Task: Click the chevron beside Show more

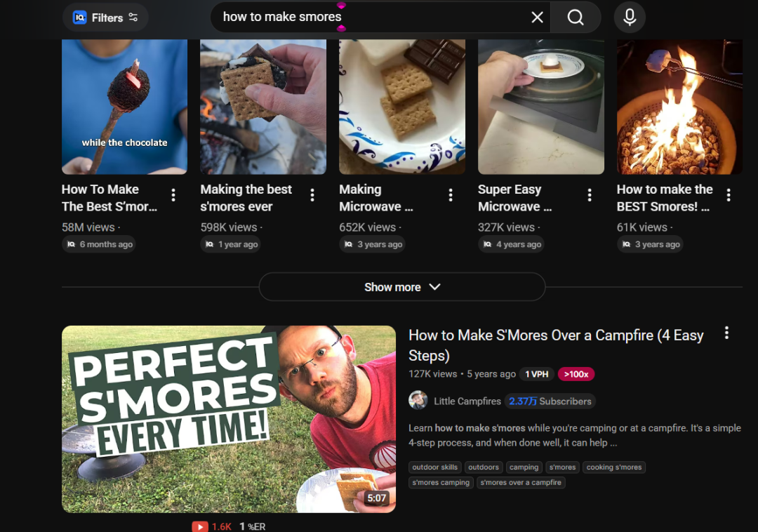Action: pos(434,287)
